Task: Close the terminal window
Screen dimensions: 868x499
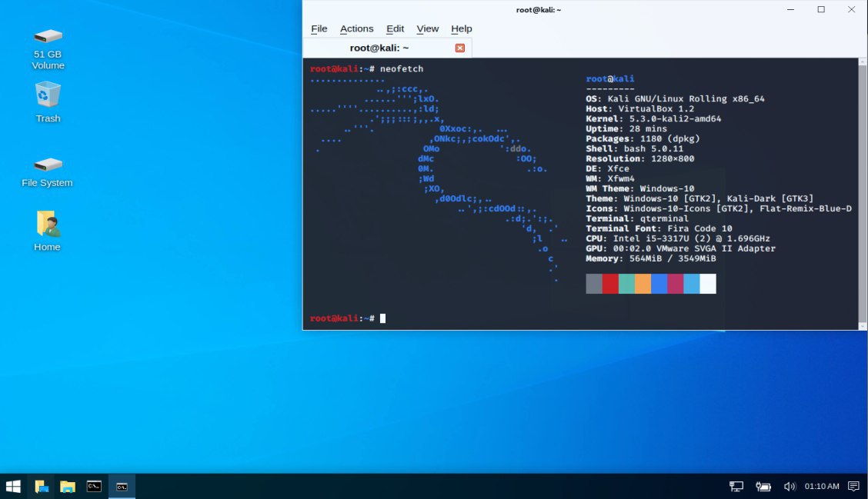Action: coord(851,9)
